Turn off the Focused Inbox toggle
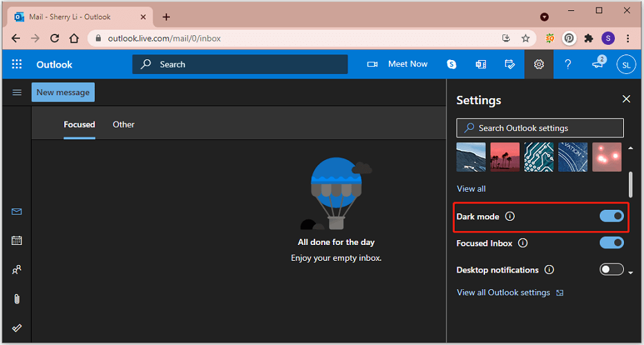644x345 pixels. coord(612,243)
